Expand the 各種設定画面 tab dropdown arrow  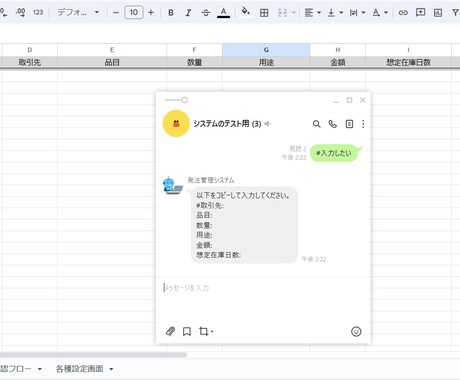111,369
